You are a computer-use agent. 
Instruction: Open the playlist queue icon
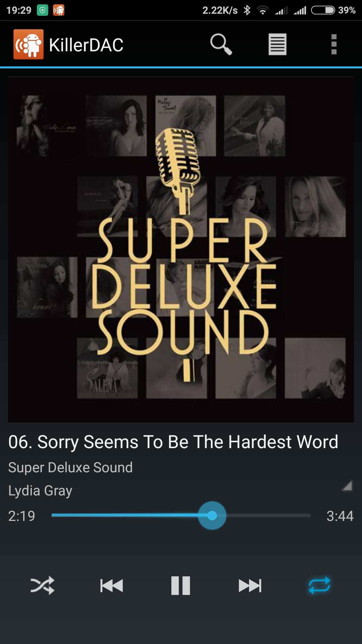[x=278, y=44]
